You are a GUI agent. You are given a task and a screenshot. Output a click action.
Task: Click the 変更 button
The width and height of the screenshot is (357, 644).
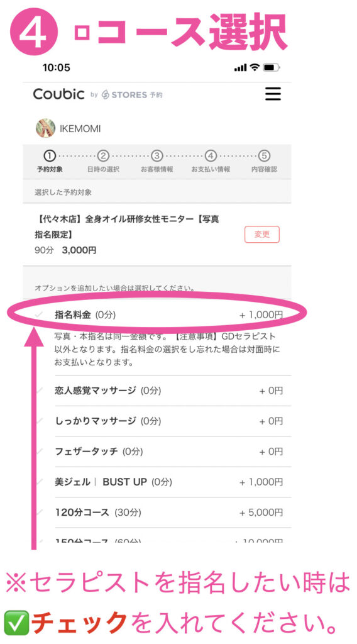[x=262, y=235]
